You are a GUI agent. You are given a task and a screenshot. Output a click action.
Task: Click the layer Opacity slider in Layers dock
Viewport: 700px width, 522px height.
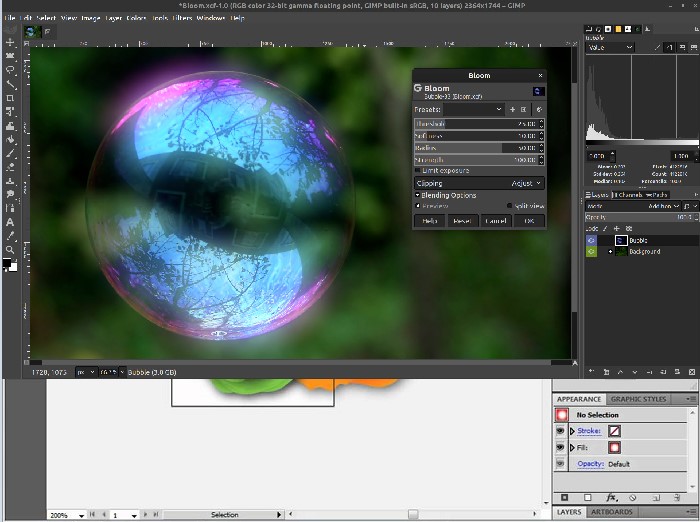[x=641, y=217]
